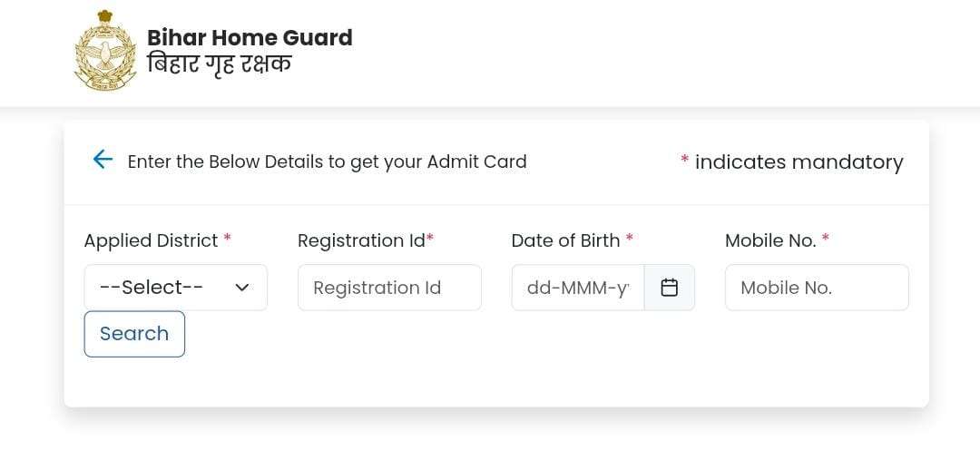This screenshot has height=460, width=980.
Task: Click the "Enter the Below Details" heading text
Action: 327,161
